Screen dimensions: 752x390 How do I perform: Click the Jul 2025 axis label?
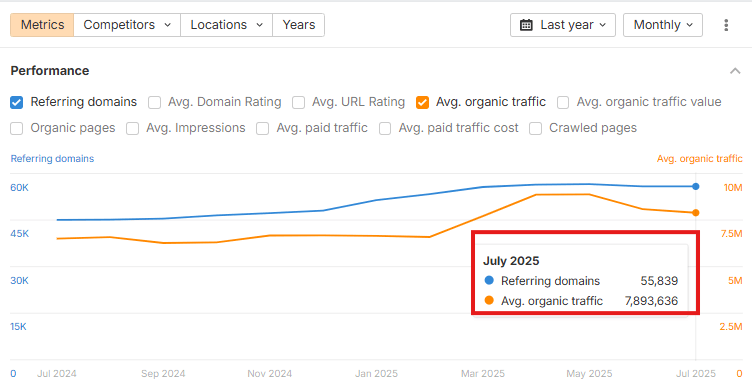pos(695,374)
